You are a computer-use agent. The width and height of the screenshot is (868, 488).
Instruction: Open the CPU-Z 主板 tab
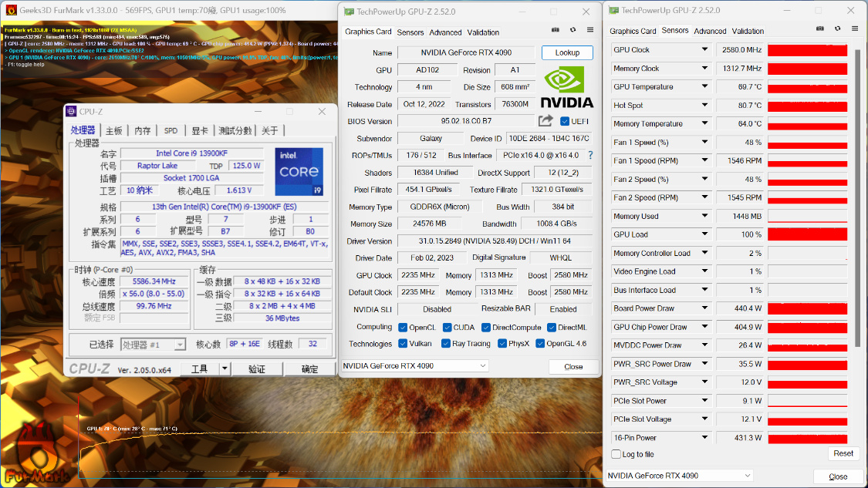point(113,130)
